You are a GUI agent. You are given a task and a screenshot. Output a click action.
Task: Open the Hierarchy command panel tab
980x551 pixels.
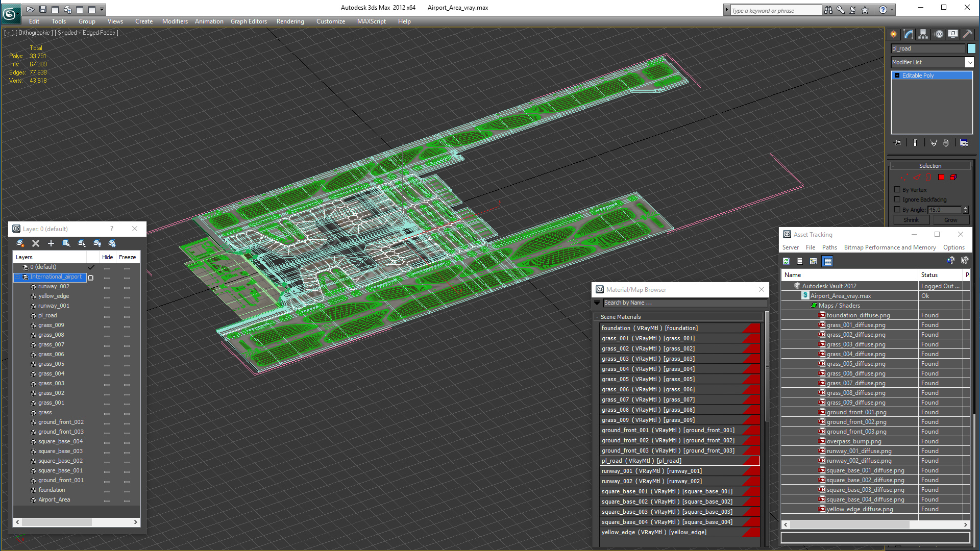click(x=923, y=34)
